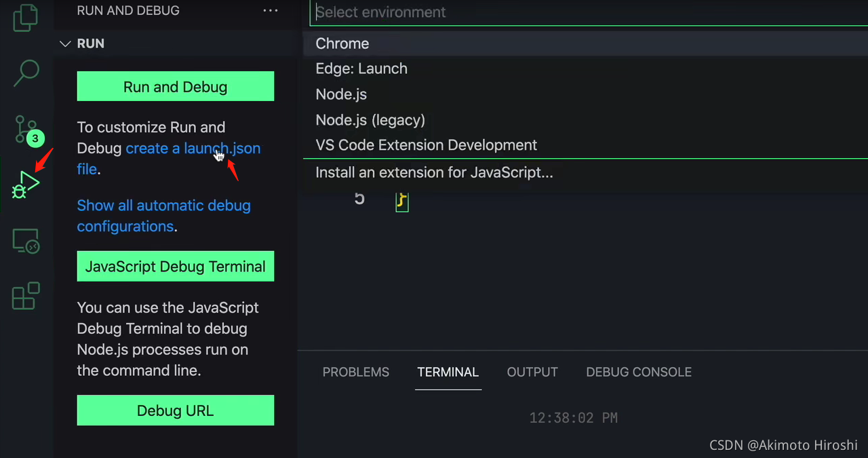This screenshot has height=458, width=868.
Task: Open the Extensions view icon
Action: tap(26, 296)
